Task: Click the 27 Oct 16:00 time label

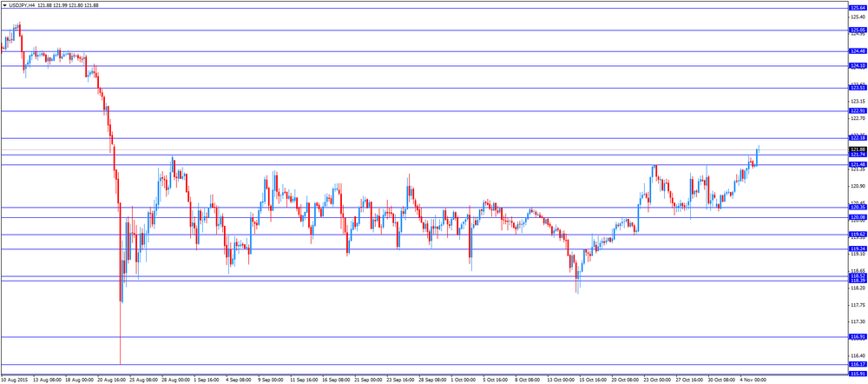Action: coord(690,381)
